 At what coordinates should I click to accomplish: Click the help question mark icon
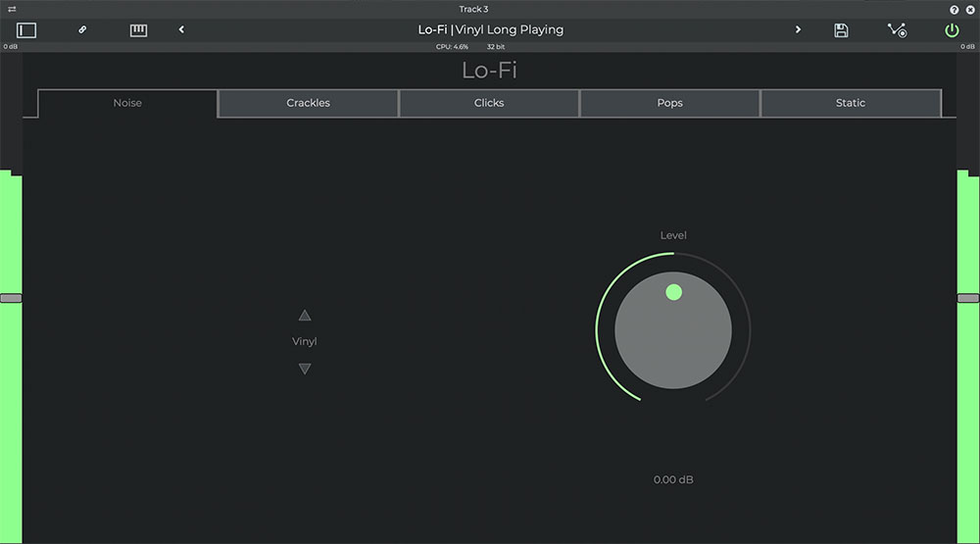[x=955, y=9]
